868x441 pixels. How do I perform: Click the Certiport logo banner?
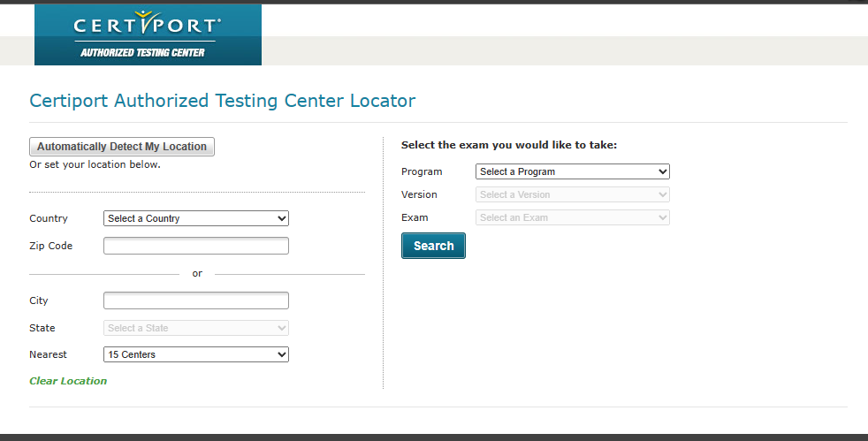pyautogui.click(x=148, y=34)
